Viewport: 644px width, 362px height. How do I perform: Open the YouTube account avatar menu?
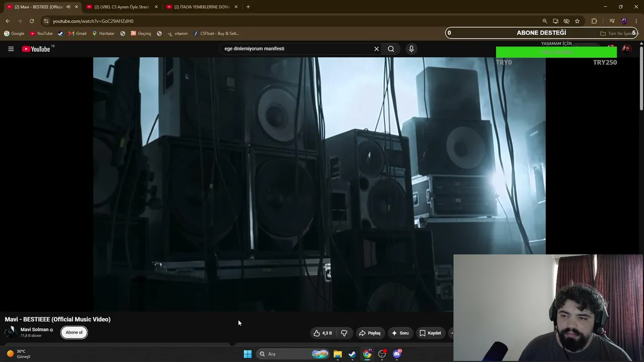click(x=626, y=49)
